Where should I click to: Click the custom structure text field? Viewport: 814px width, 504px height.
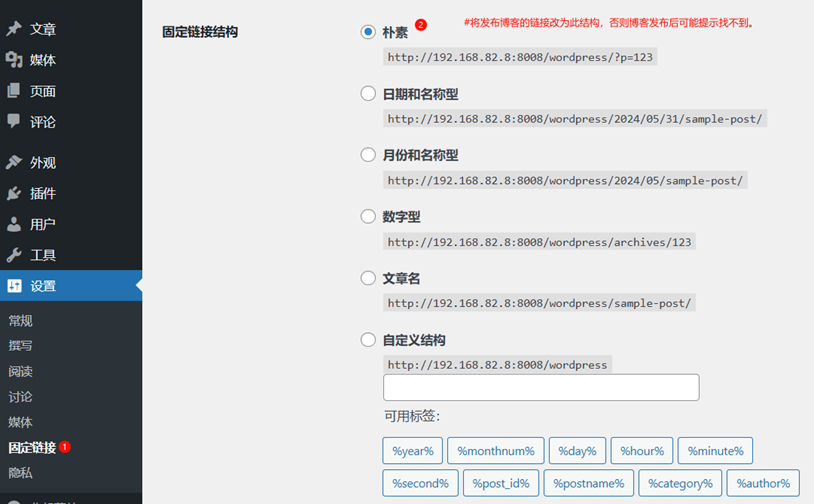click(x=541, y=387)
